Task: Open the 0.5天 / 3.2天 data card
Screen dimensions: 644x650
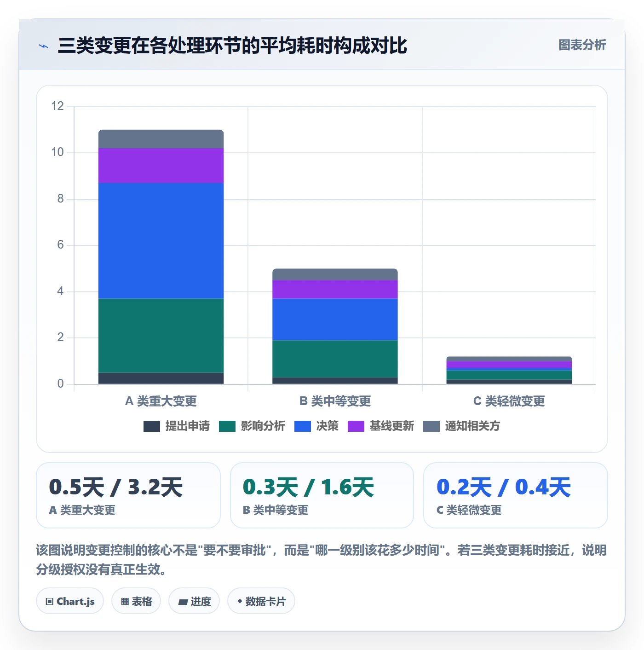Action: pyautogui.click(x=128, y=495)
